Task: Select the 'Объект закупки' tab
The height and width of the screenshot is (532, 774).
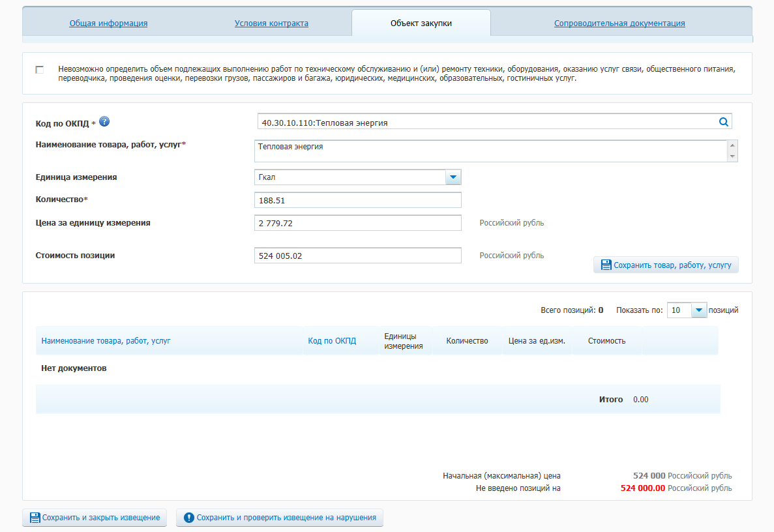Action: pyautogui.click(x=421, y=23)
